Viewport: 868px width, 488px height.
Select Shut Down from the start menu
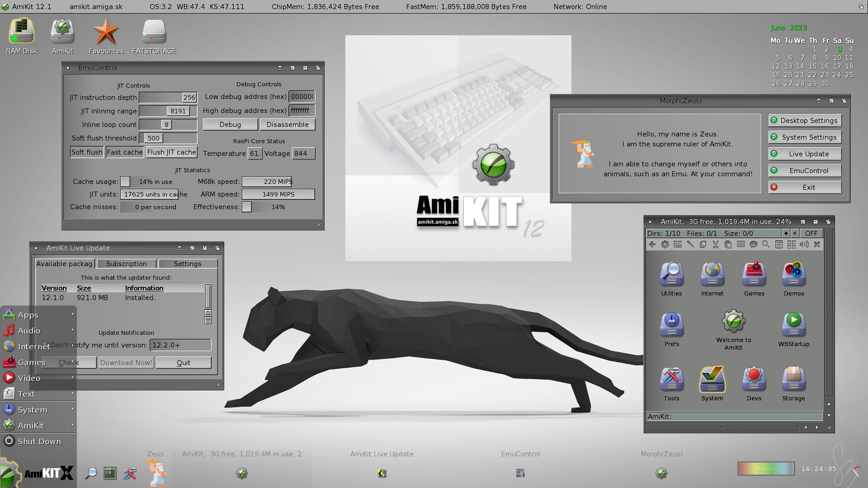pos(38,441)
